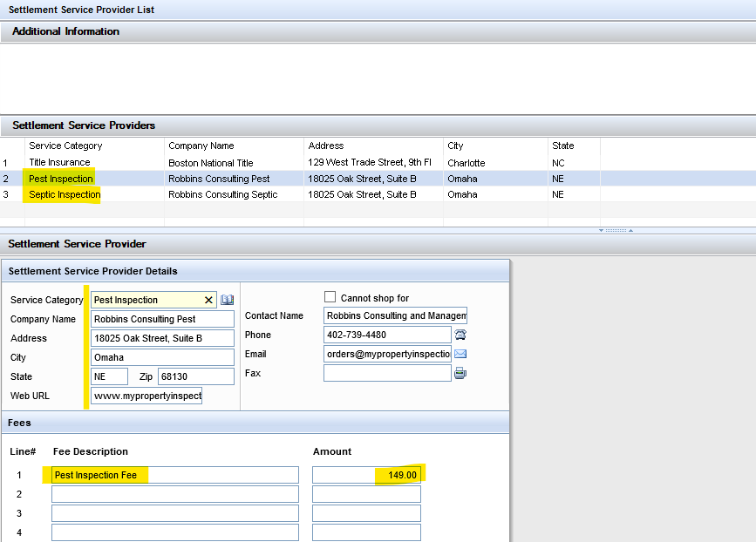
Task: Enable the Cannot shop for checkbox
Action: (x=330, y=297)
